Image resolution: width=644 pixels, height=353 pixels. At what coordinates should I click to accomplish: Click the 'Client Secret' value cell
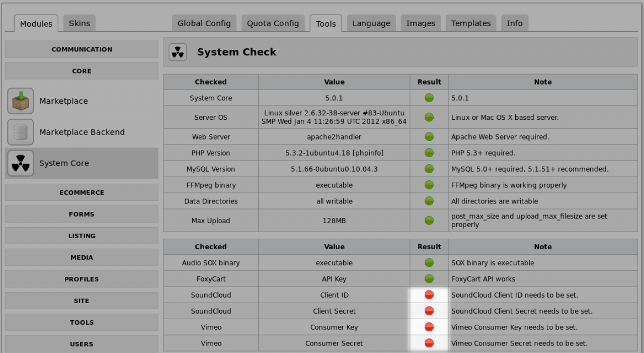pos(334,311)
